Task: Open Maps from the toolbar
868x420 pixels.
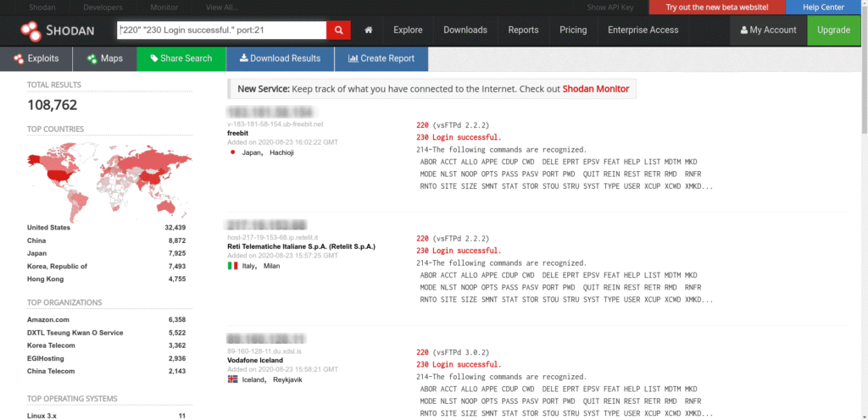Action: [x=104, y=58]
